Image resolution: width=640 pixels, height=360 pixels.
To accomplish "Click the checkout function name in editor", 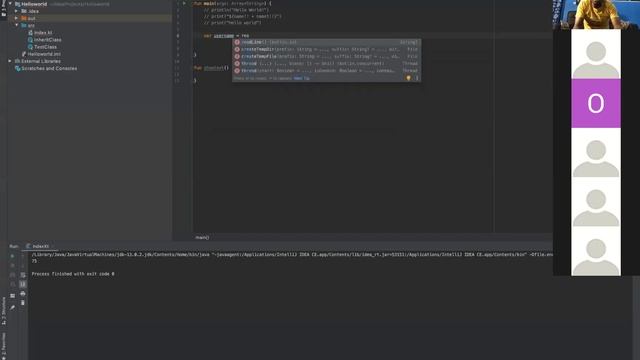I will click(x=213, y=68).
